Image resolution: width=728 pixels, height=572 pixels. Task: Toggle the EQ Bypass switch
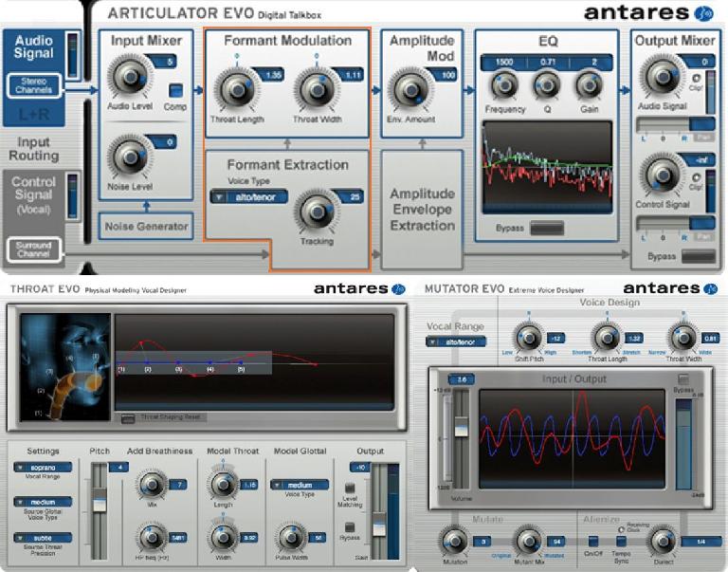point(546,229)
